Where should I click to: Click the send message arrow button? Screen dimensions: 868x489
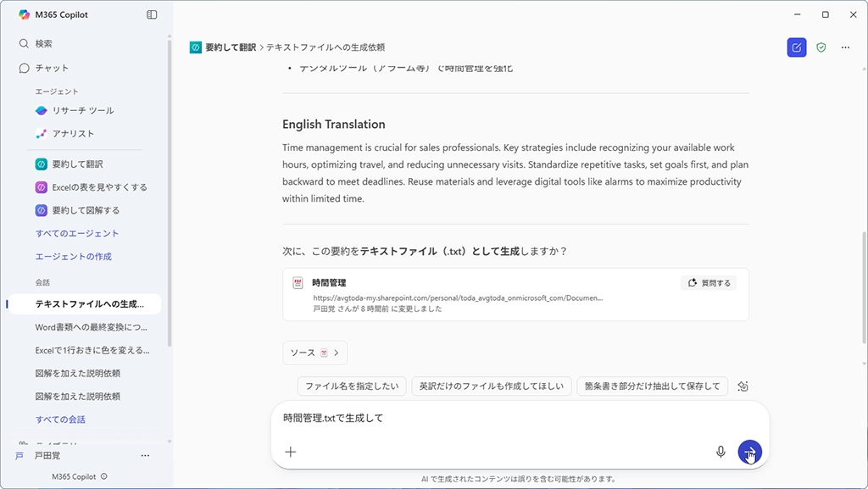[749, 452]
